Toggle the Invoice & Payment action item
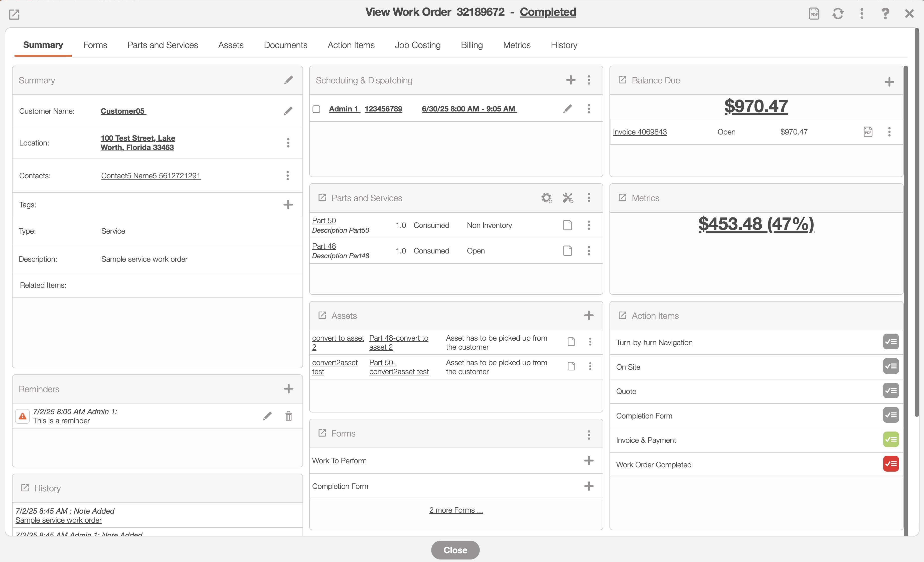 coord(891,440)
